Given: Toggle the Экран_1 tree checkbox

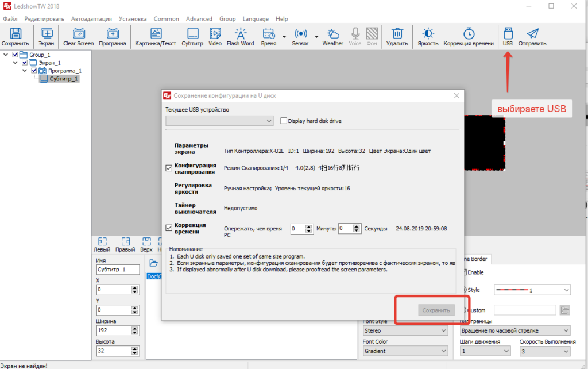Looking at the screenshot, I should tap(24, 63).
